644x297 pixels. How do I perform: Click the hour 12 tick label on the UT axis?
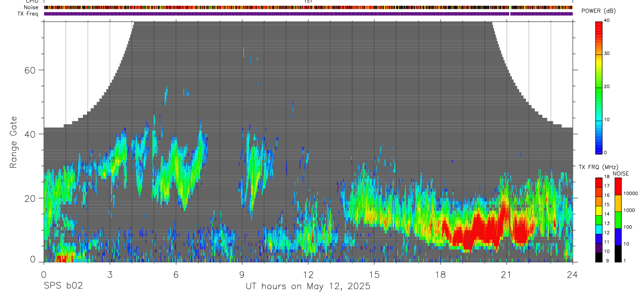click(308, 274)
